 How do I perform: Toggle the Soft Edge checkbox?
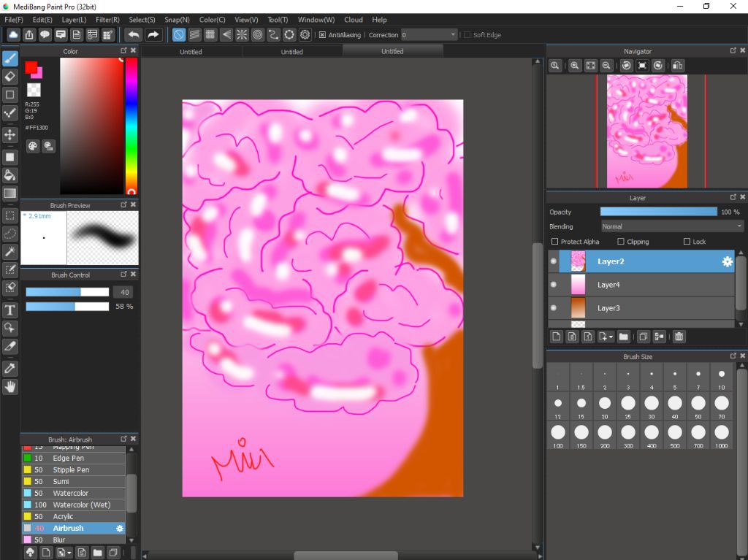point(467,35)
